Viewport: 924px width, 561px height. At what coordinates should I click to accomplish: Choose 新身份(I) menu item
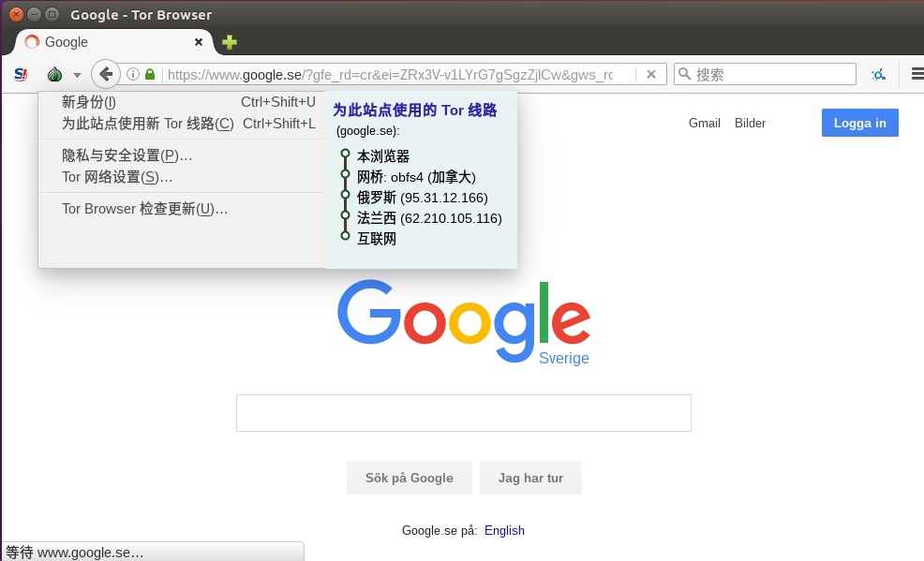tap(182, 102)
